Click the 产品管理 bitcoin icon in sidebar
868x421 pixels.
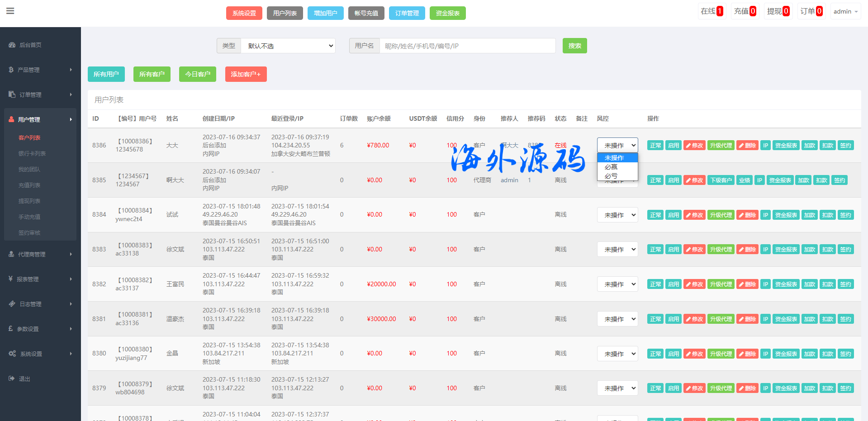[x=11, y=70]
